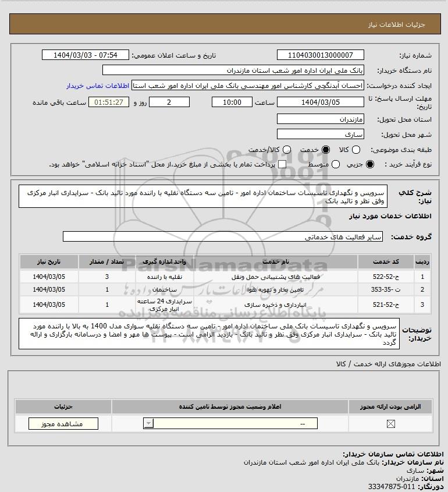Click the واحد اندازه گیری column header
Screen dimensions: 448x492
click(165, 261)
